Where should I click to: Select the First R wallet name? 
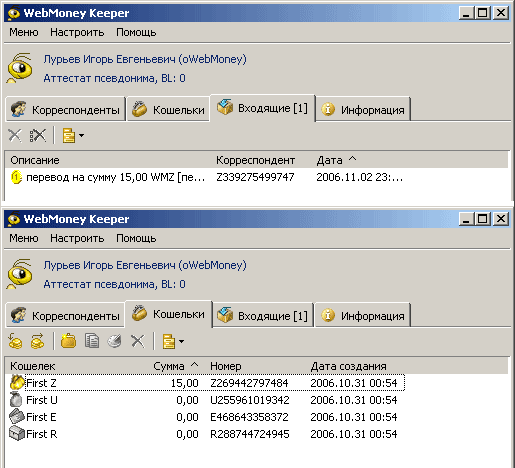42,434
